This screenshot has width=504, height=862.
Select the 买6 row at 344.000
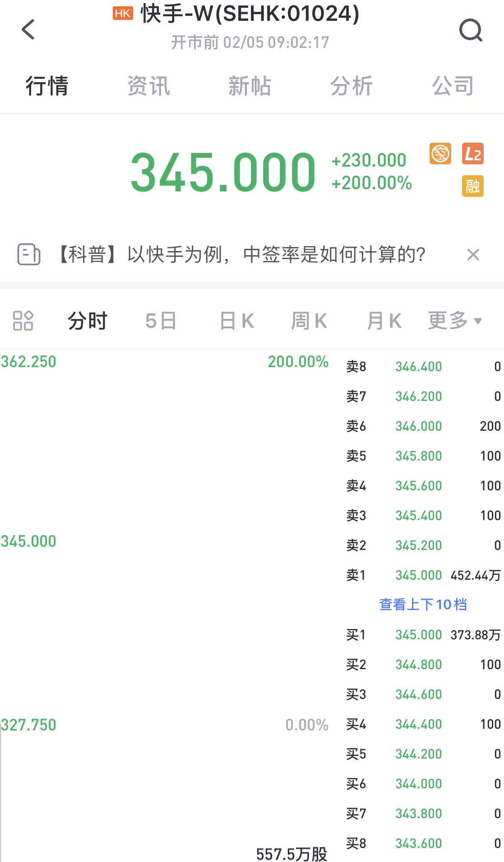tap(423, 783)
